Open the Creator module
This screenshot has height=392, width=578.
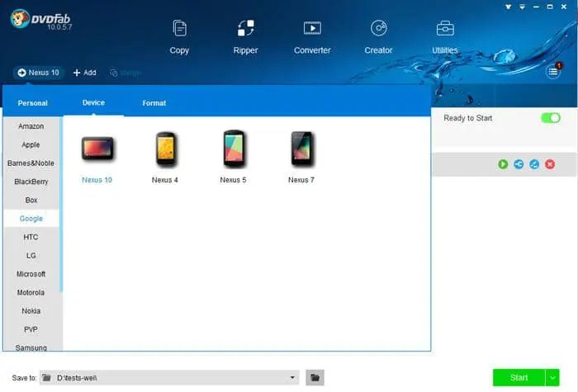click(x=378, y=37)
